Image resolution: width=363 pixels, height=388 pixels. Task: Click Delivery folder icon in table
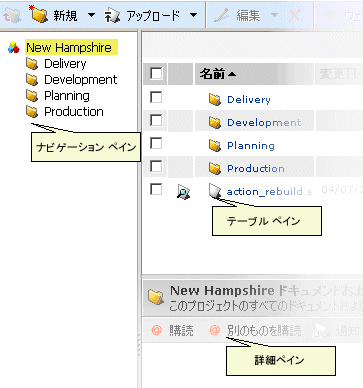(215, 99)
